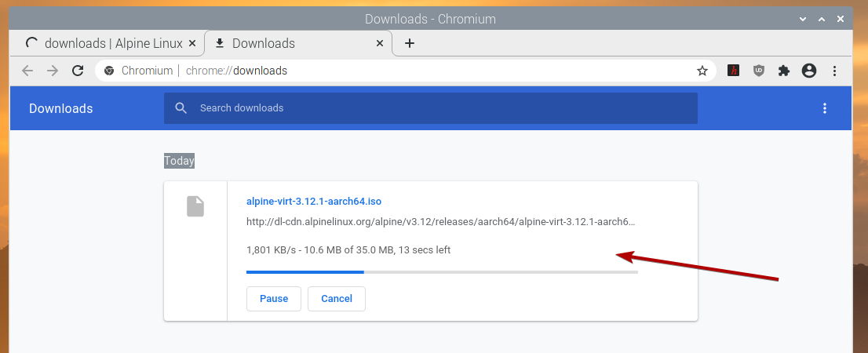Open the Extensions puzzle-piece menu
The image size is (868, 353).
pyautogui.click(x=783, y=71)
